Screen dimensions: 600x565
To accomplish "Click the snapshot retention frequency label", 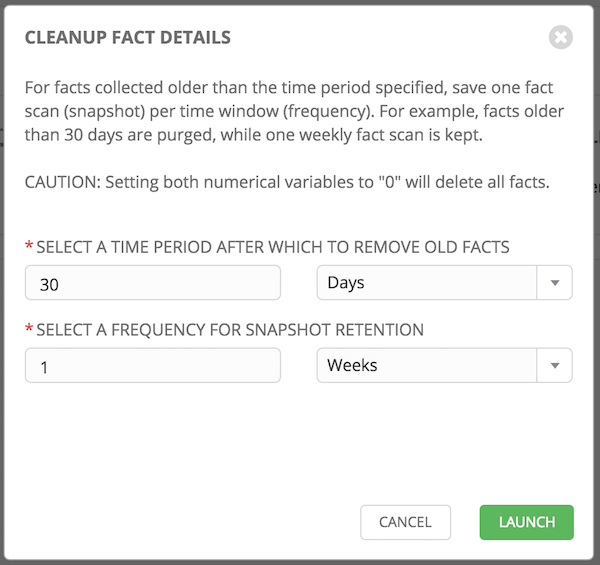I will [230, 330].
